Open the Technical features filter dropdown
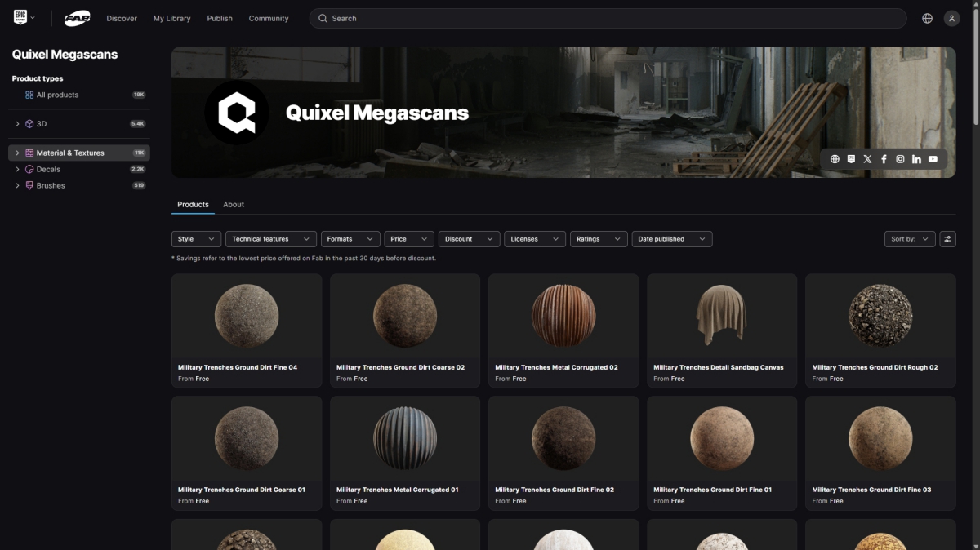Image resolution: width=980 pixels, height=550 pixels. [270, 239]
